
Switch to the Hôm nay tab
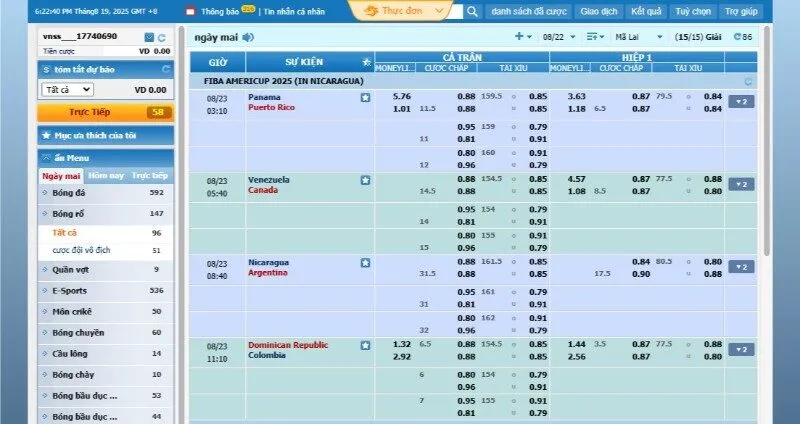pyautogui.click(x=107, y=175)
